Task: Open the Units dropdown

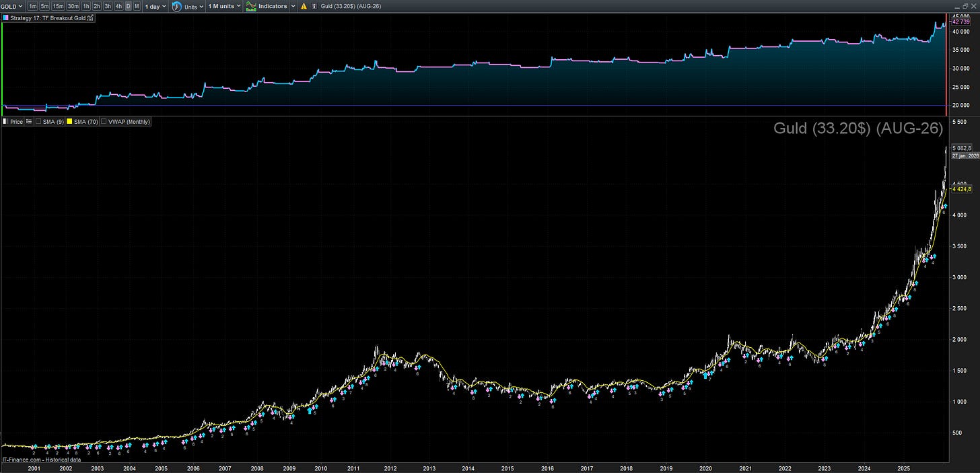Action: tap(193, 6)
